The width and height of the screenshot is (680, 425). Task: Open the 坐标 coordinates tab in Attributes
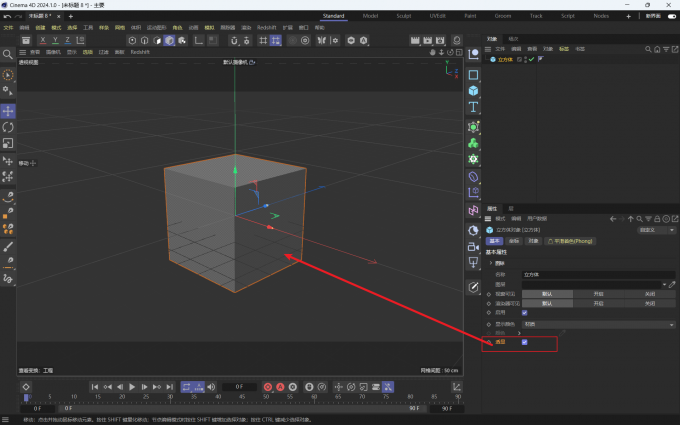click(x=514, y=241)
